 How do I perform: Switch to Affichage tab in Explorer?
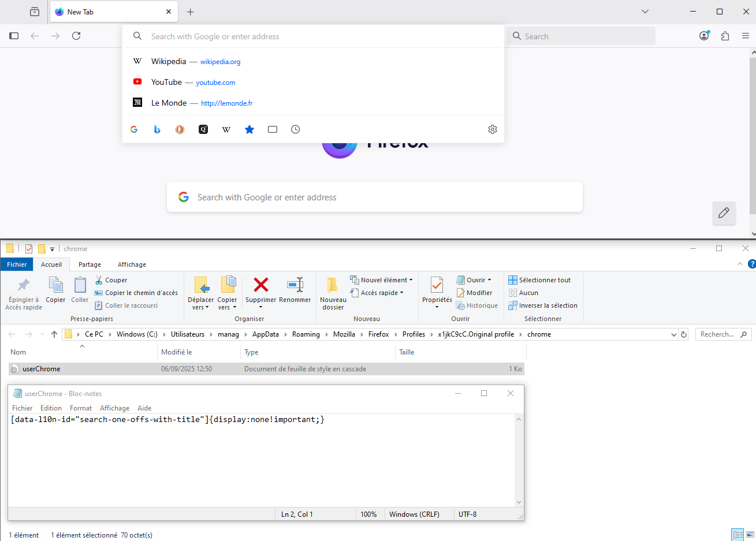point(132,264)
